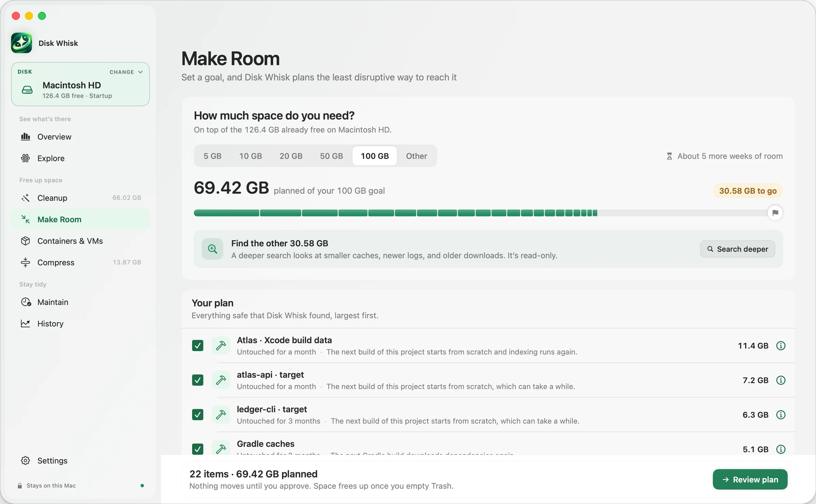Click the History chart icon
The height and width of the screenshot is (504, 816).
(x=26, y=324)
